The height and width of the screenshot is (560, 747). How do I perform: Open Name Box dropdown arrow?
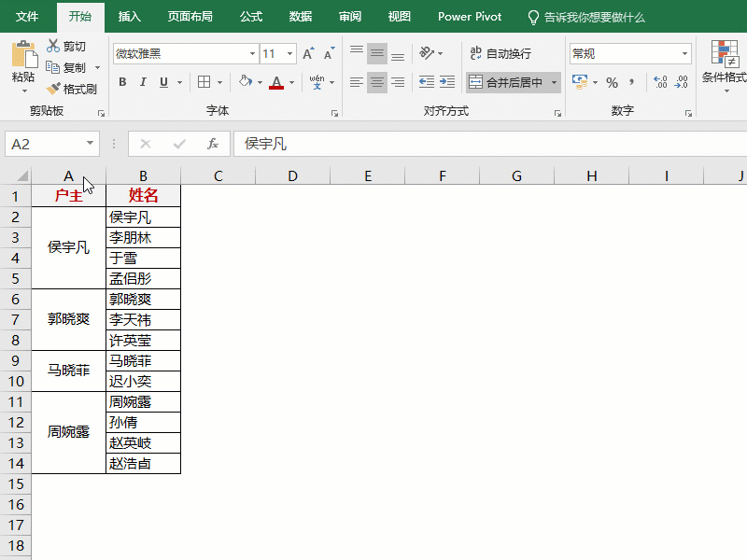(90, 143)
